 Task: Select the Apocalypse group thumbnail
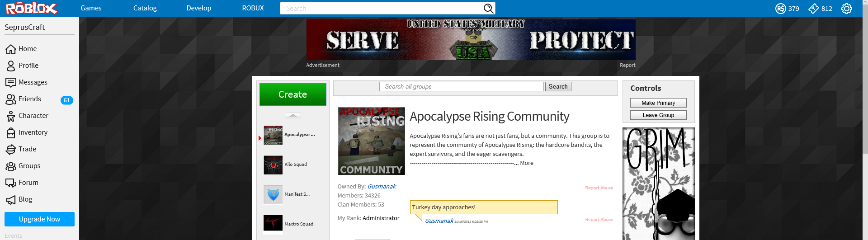[x=273, y=135]
